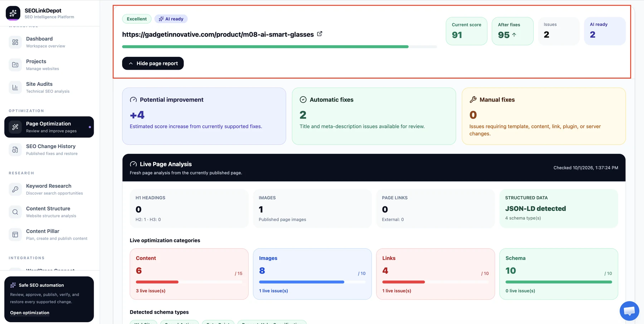The width and height of the screenshot is (644, 324).
Task: Click the Keyword Research key icon
Action: [15, 189]
